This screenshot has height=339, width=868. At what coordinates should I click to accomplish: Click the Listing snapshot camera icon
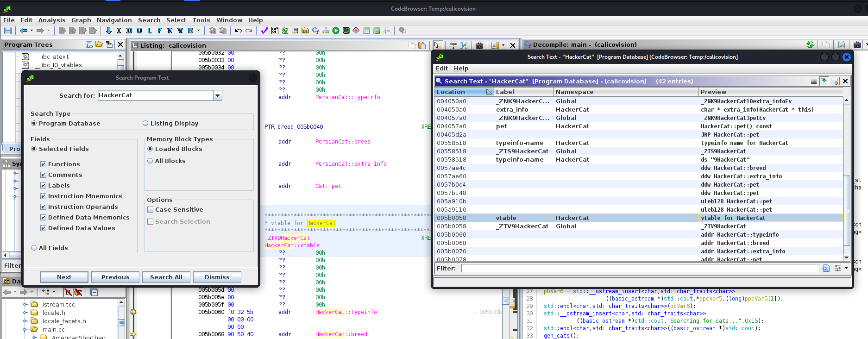click(x=479, y=45)
